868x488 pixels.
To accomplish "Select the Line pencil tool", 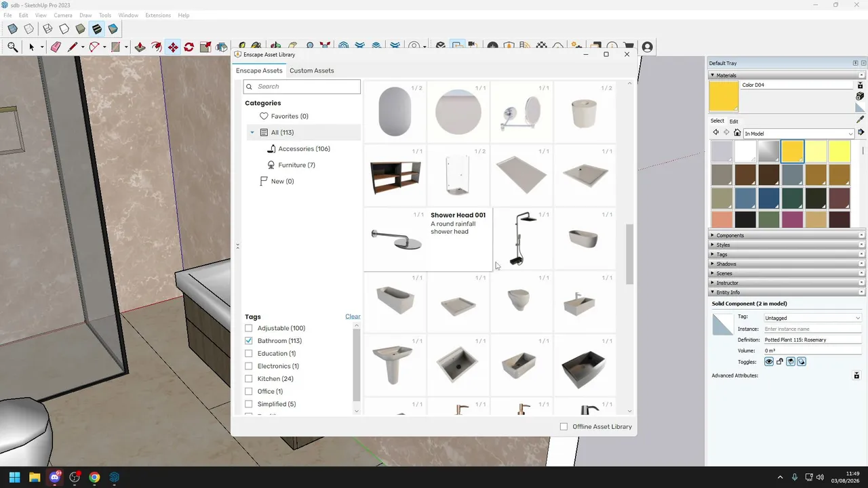I will (72, 47).
